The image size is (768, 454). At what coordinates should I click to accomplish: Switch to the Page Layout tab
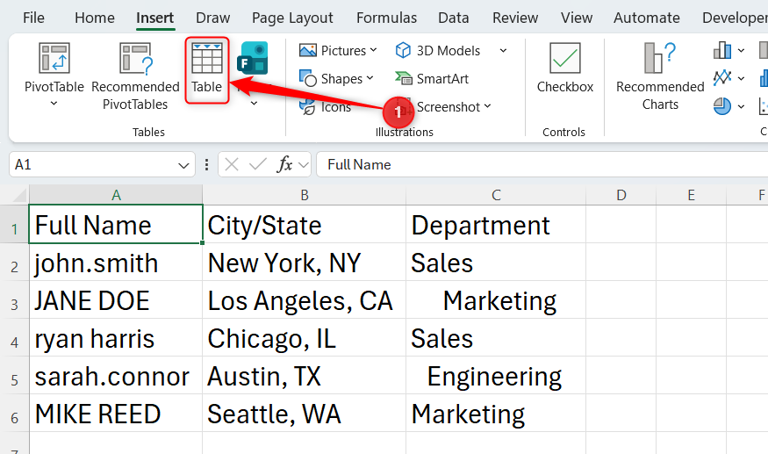pos(292,18)
